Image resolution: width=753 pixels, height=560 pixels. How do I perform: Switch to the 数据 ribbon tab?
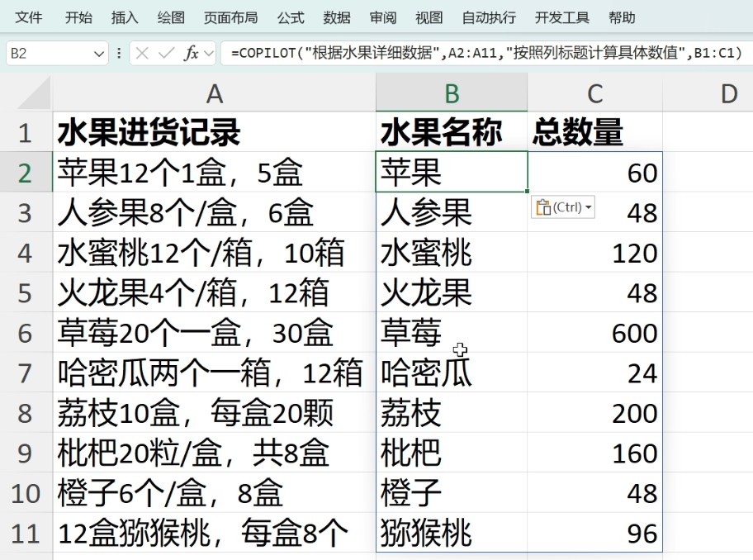[x=337, y=17]
